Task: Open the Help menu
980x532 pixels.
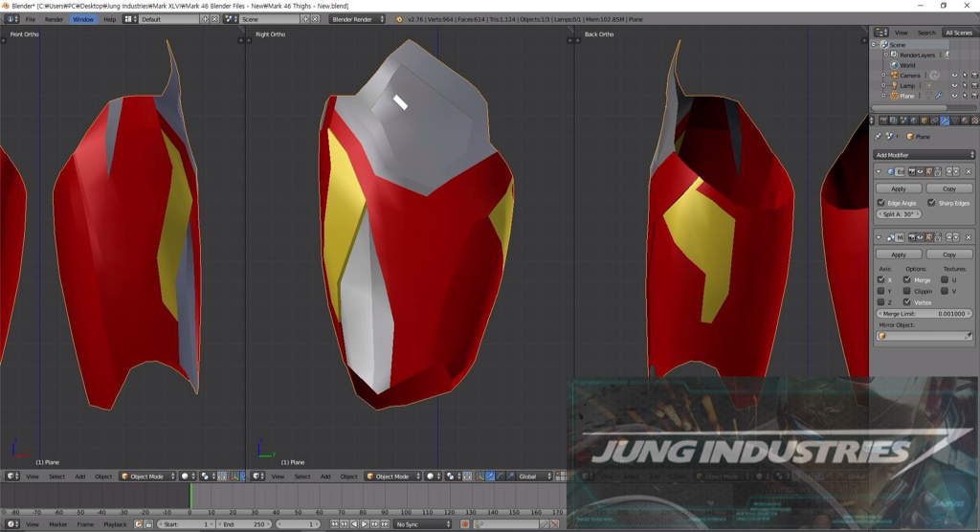Action: [x=109, y=19]
